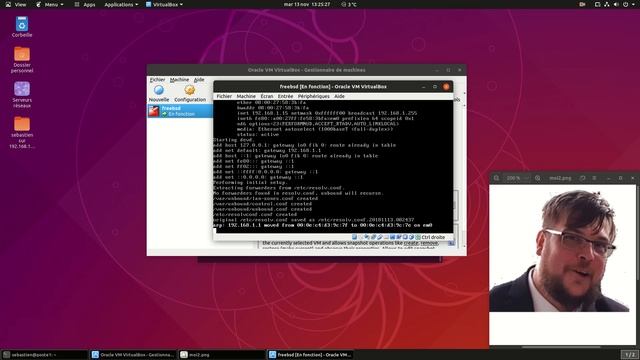640x360 pixels.
Task: Open Dossier personnel desktop folder
Action: click(22, 60)
